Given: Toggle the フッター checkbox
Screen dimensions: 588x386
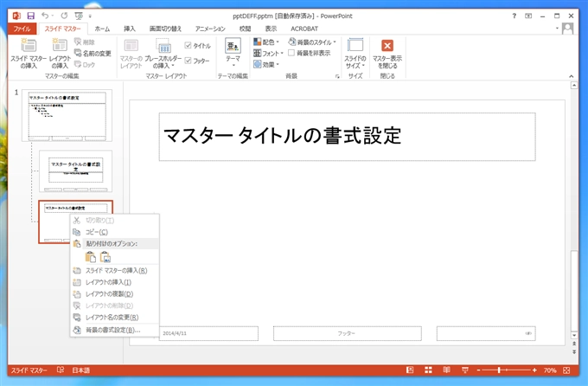Looking at the screenshot, I should [x=197, y=61].
